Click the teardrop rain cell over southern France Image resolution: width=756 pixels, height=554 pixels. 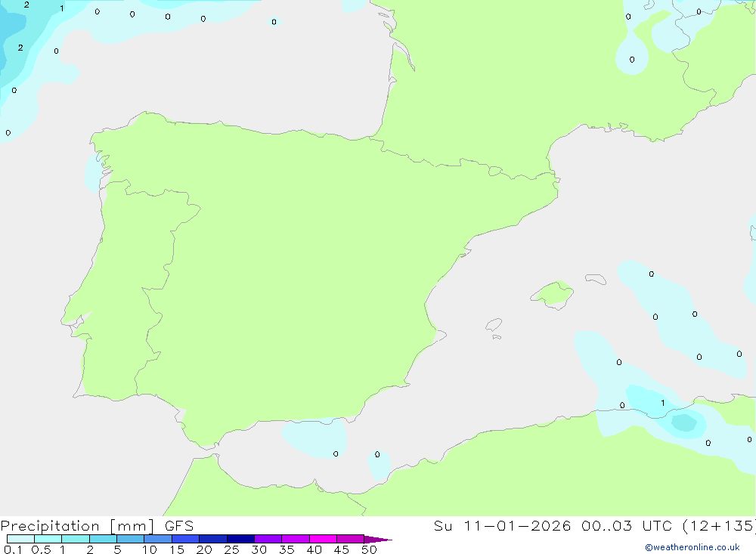tap(632, 54)
